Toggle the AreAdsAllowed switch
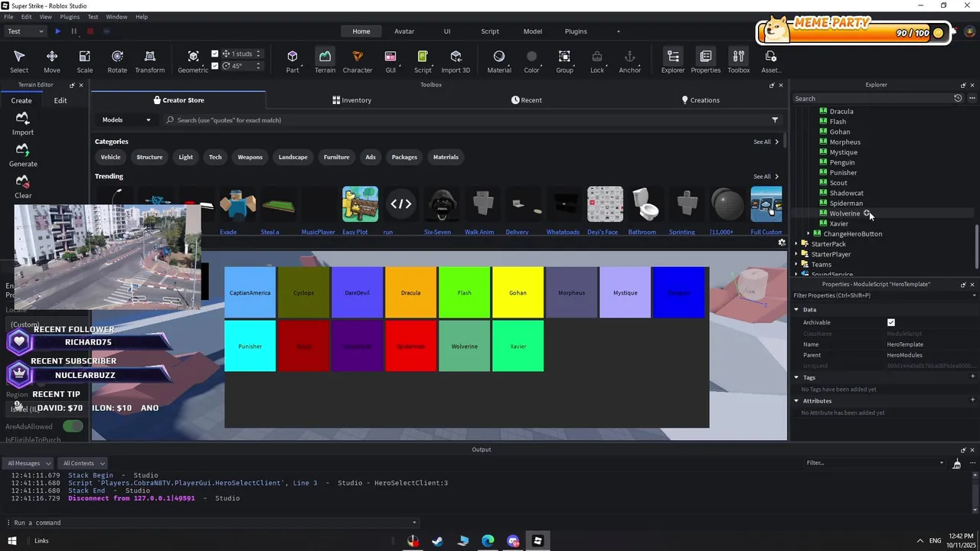This screenshot has width=980, height=551. [x=73, y=426]
